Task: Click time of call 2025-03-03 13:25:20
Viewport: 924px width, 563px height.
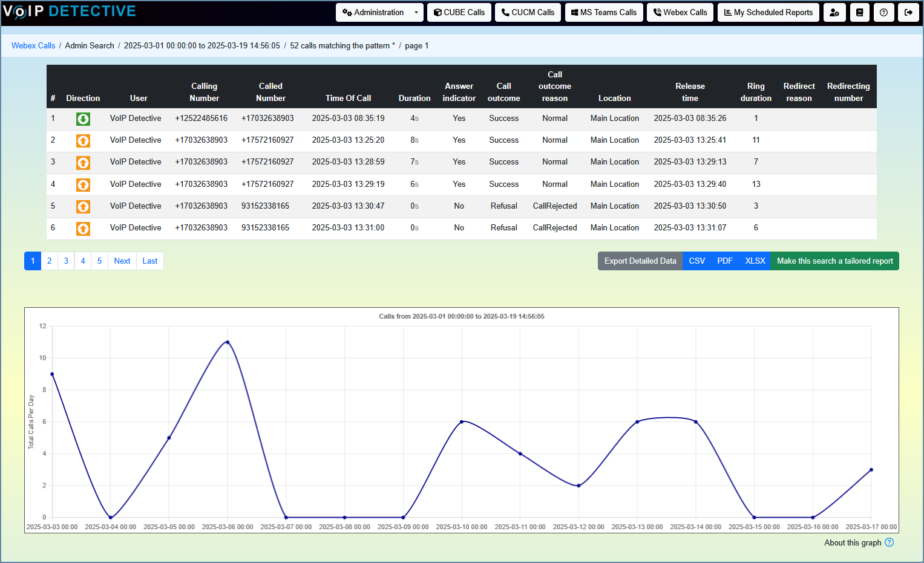Action: 348,140
